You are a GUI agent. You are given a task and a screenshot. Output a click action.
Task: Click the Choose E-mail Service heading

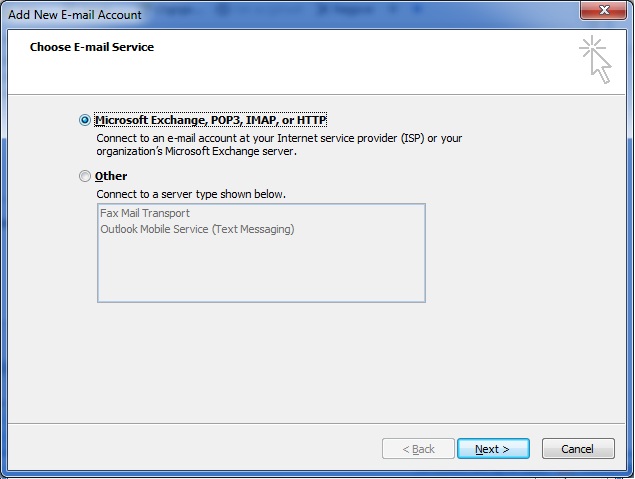[92, 47]
